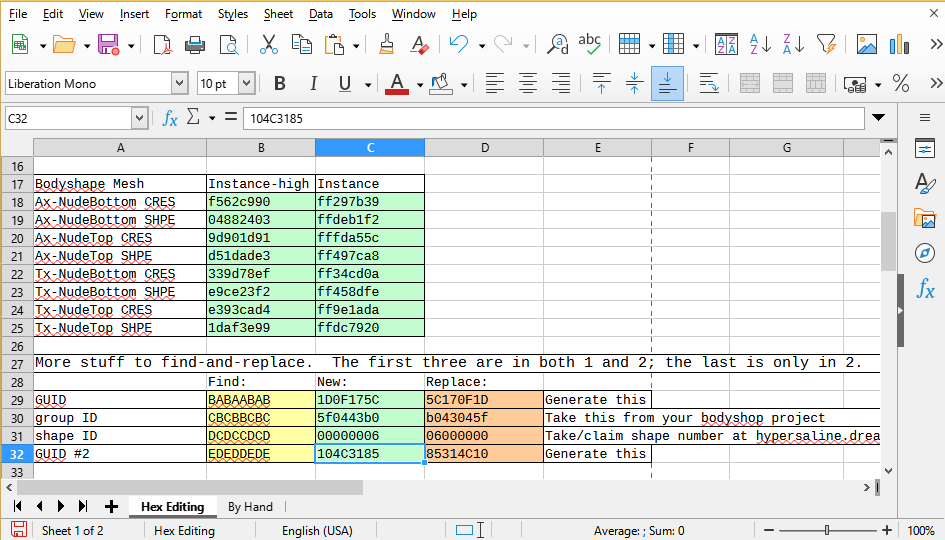The width and height of the screenshot is (945, 540).
Task: Set Align Right
Action: (x=560, y=84)
